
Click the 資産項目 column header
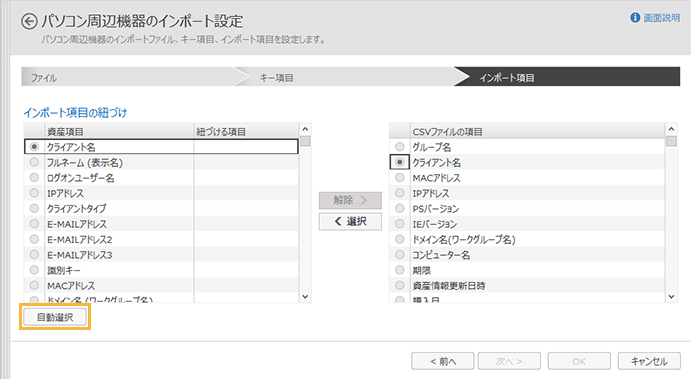pyautogui.click(x=119, y=131)
